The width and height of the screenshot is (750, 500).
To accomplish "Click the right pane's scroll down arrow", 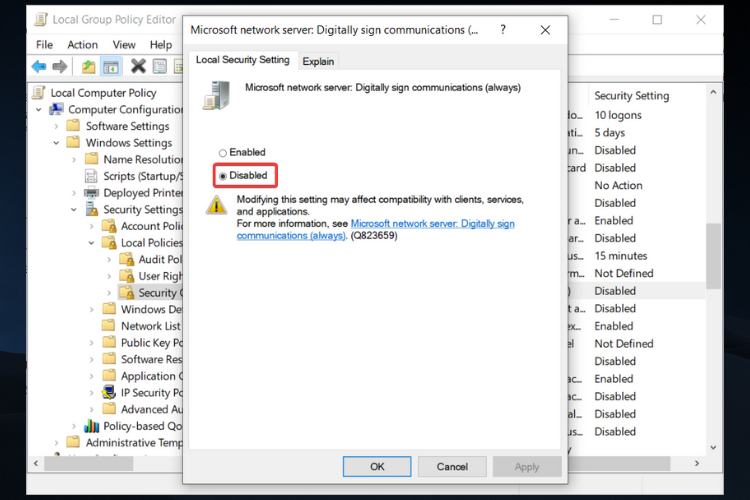I will (x=713, y=448).
